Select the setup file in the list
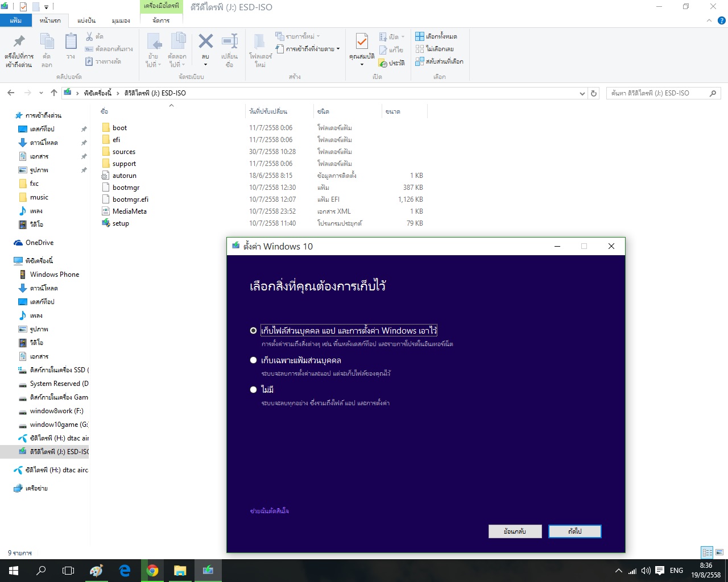Screen dimensions: 728x582 [x=121, y=223]
